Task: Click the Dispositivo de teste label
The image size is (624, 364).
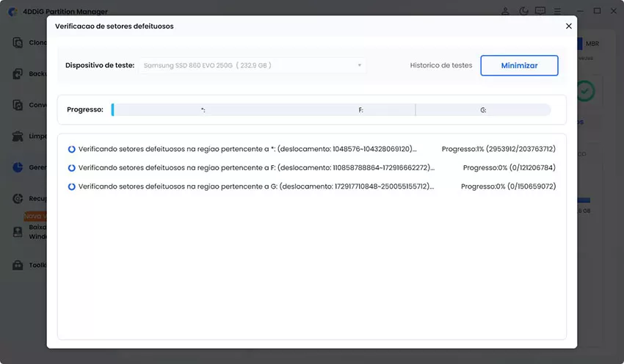Action: [100, 65]
